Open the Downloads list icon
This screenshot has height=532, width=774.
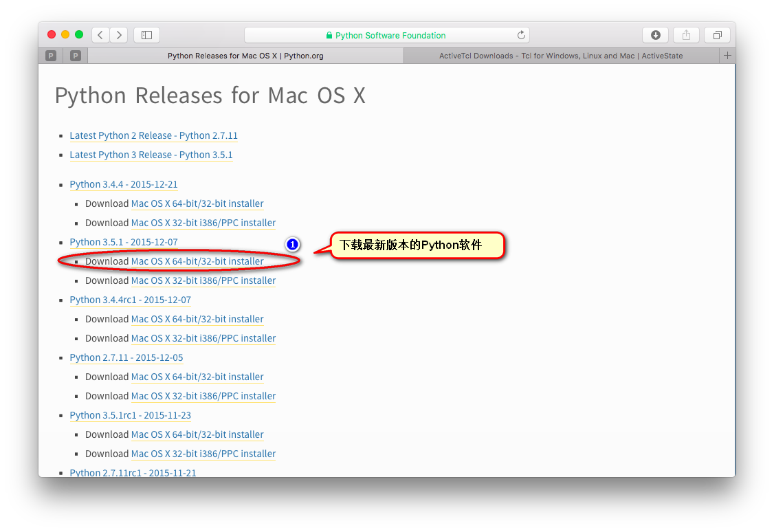click(x=656, y=35)
